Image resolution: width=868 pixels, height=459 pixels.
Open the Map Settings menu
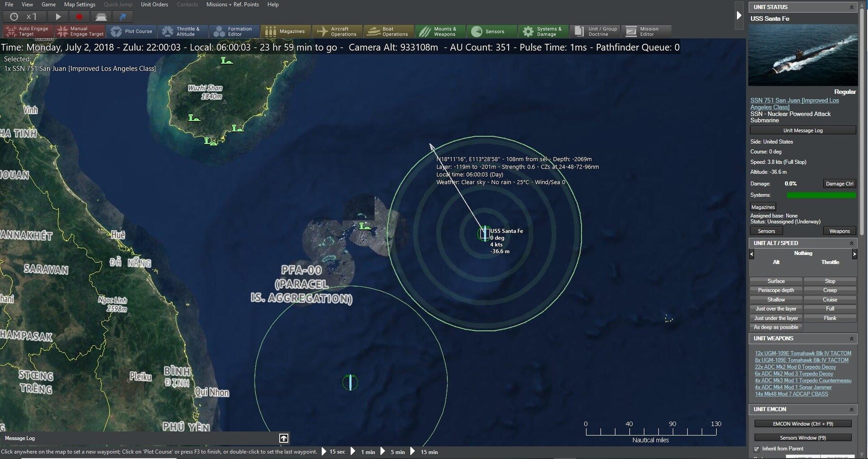pos(80,5)
